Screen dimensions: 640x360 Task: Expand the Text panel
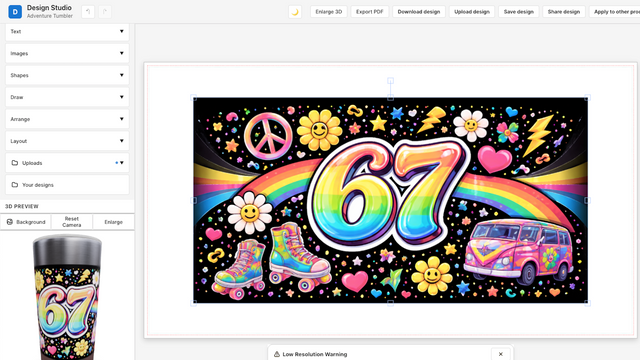click(x=67, y=31)
